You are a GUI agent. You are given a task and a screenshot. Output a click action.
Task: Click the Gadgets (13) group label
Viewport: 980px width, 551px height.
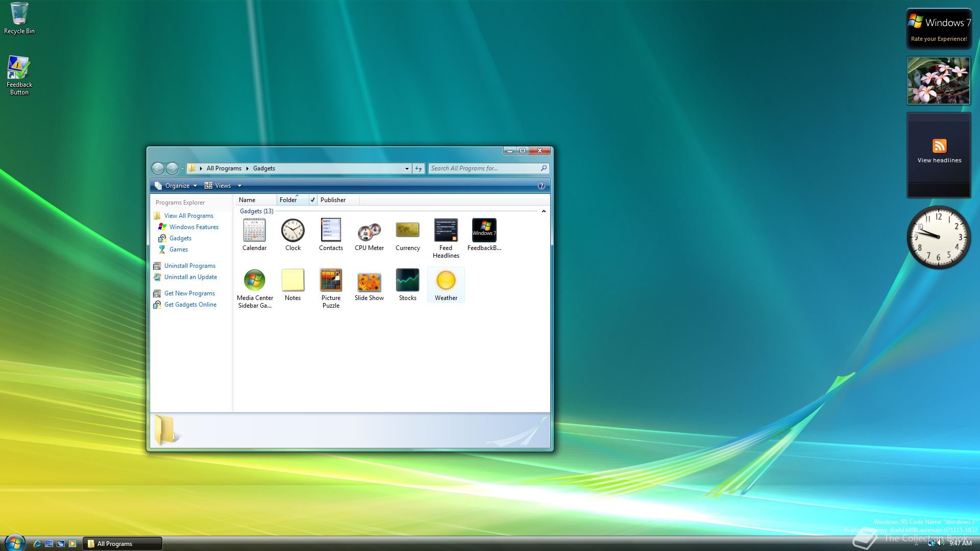pos(256,211)
